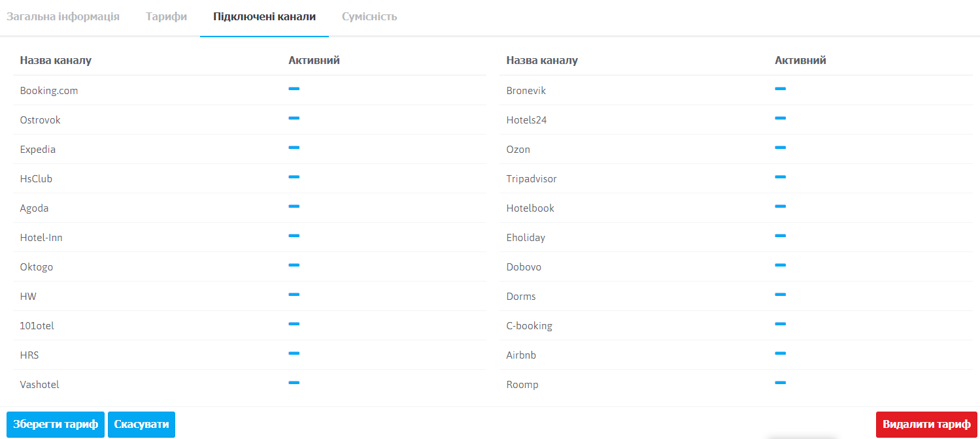
Task: Toggle Roomp channel active status
Action: tap(780, 383)
